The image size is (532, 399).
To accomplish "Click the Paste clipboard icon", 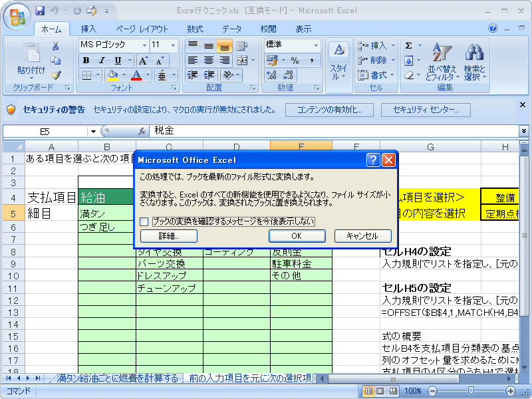I will click(31, 53).
